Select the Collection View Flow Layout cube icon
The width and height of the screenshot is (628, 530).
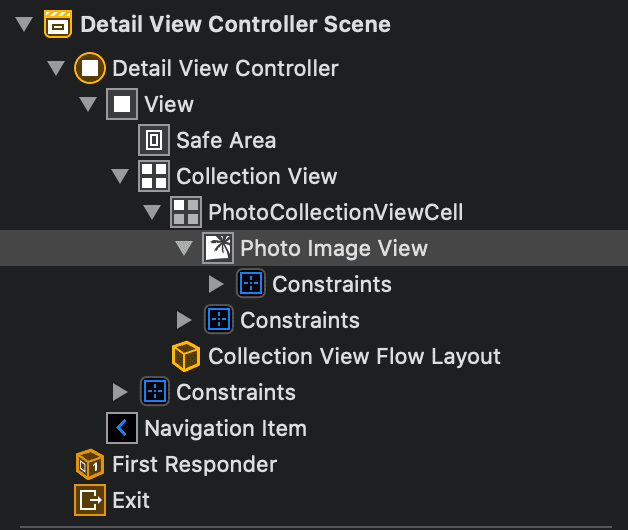(186, 356)
